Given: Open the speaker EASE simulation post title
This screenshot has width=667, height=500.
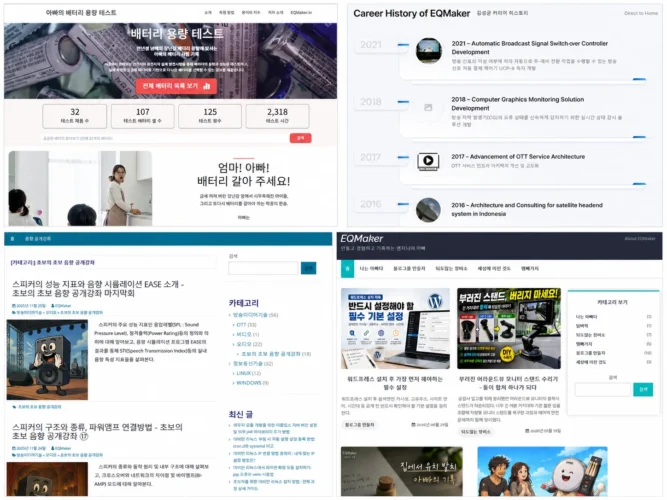Looking at the screenshot, I should coord(98,289).
